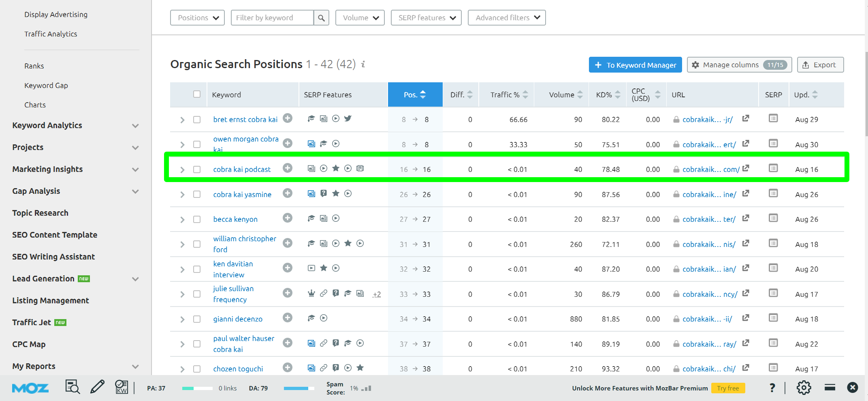Click Moz logo in bottom bar

point(30,388)
